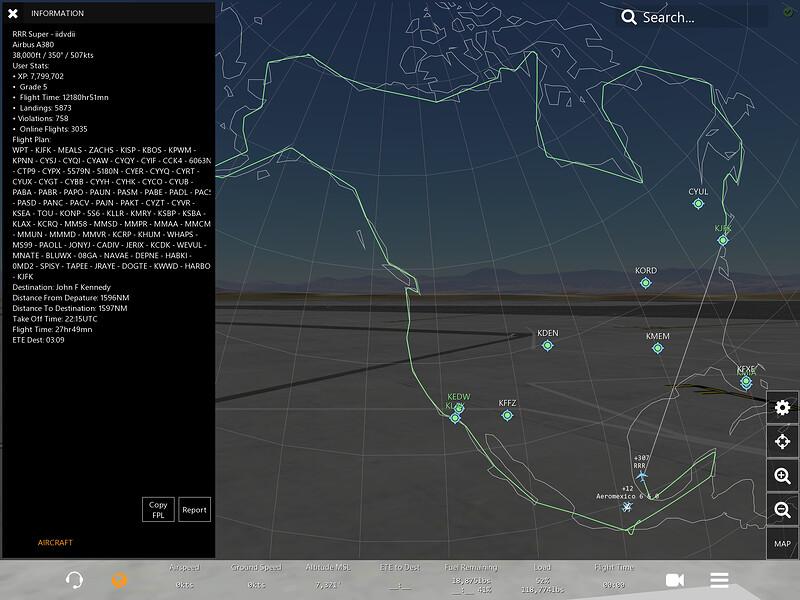This screenshot has height=600, width=800.
Task: Select the KJFK airport marker
Action: tap(722, 240)
